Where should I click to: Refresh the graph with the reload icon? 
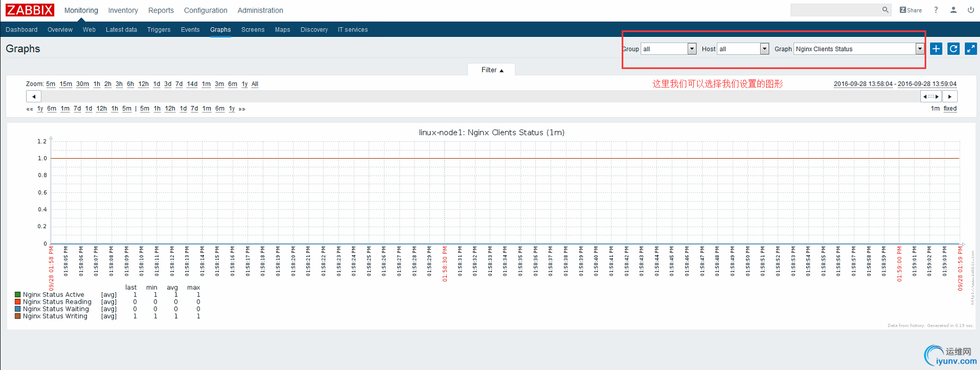pyautogui.click(x=953, y=49)
